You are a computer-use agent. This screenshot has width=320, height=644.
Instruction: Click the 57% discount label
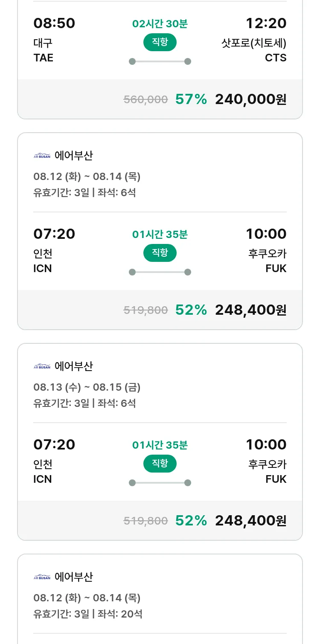[x=191, y=99]
